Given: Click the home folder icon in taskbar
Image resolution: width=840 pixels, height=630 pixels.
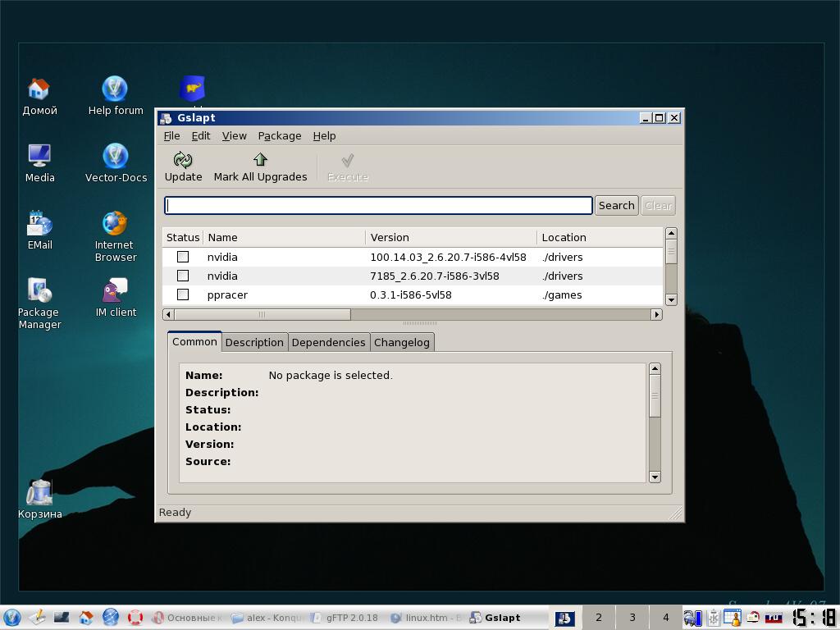Looking at the screenshot, I should [85, 617].
